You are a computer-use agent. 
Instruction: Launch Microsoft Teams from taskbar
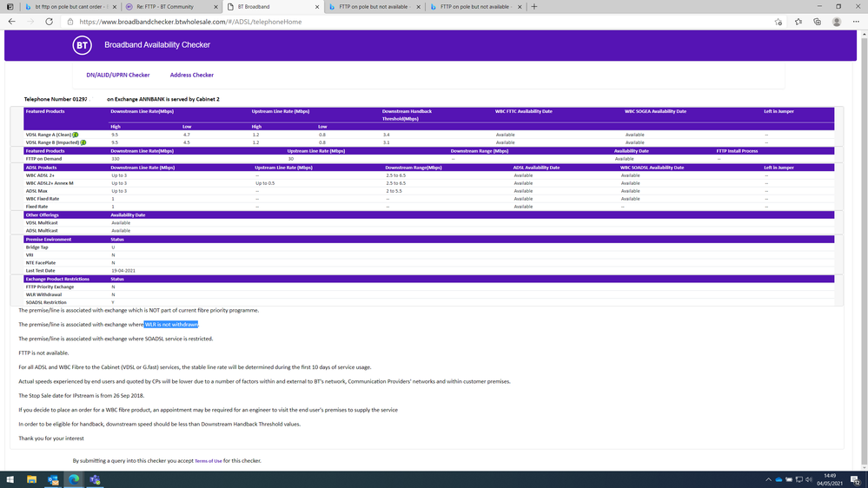(x=95, y=479)
